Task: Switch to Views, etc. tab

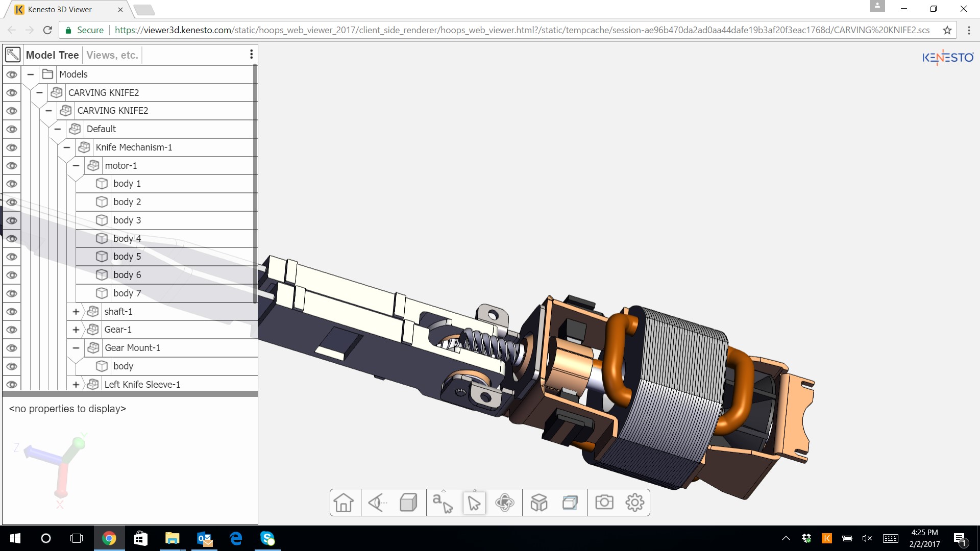Action: click(112, 55)
